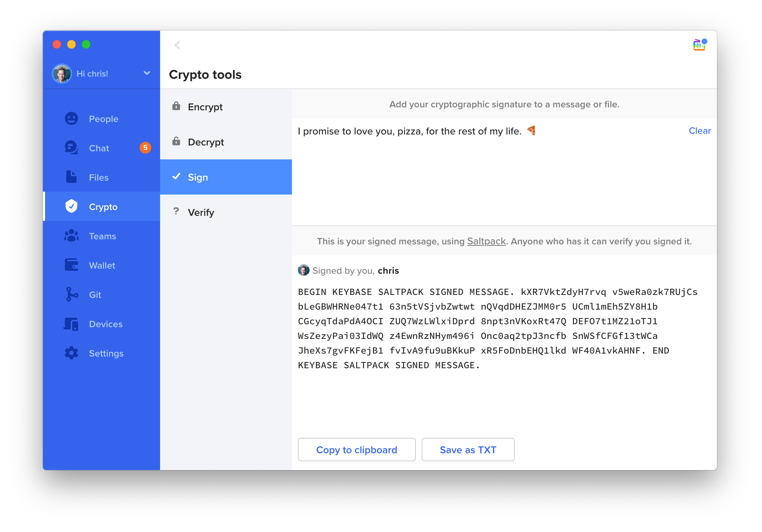Image resolution: width=762 pixels, height=532 pixels.
Task: Go to Teams in the sidebar
Action: coord(101,236)
